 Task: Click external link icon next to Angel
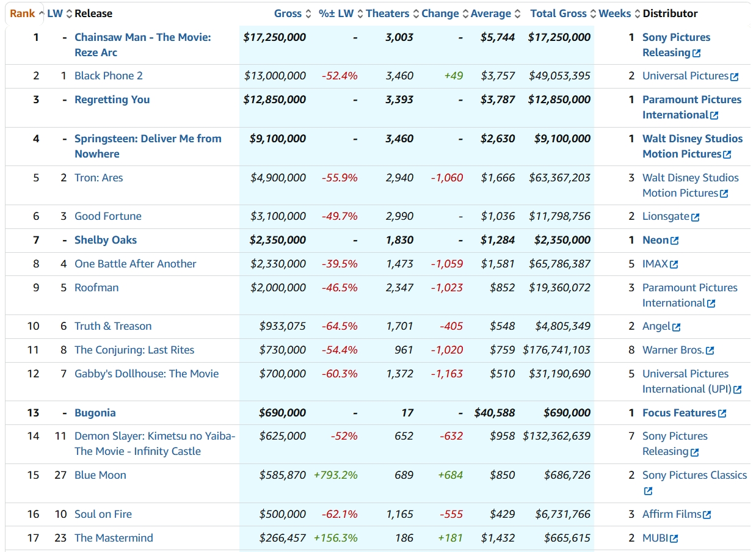coord(676,327)
